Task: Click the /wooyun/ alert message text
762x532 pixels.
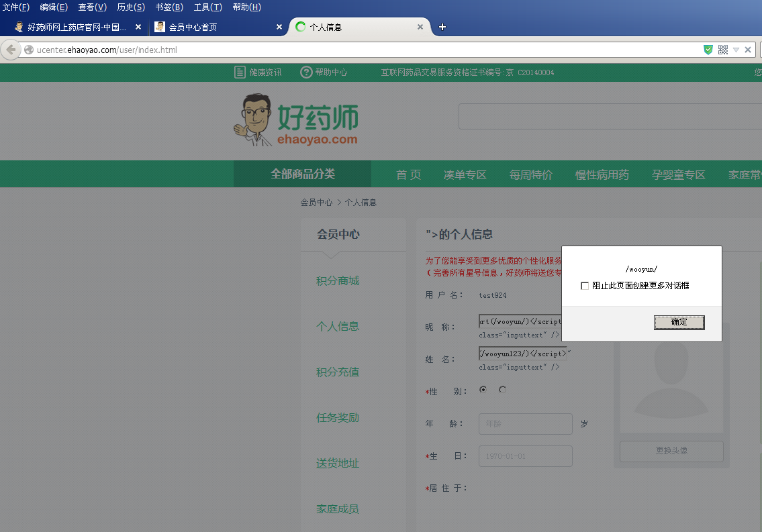Action: 641,270
